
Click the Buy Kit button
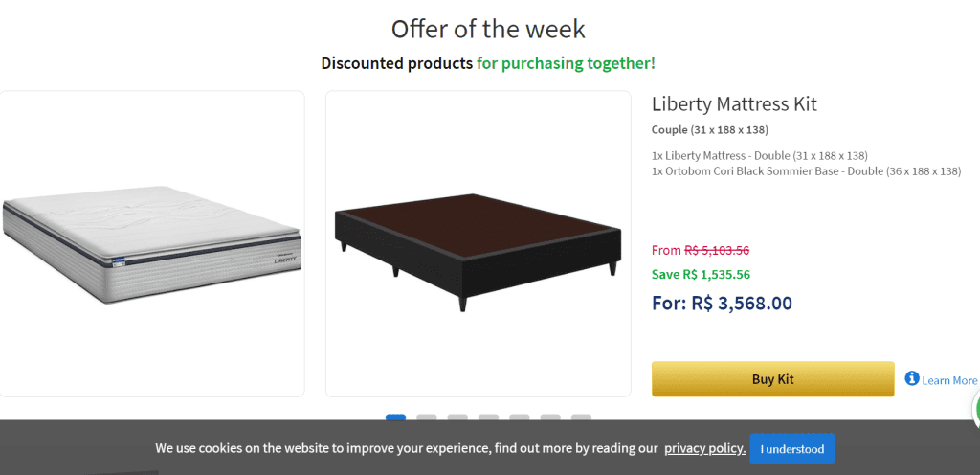point(772,379)
